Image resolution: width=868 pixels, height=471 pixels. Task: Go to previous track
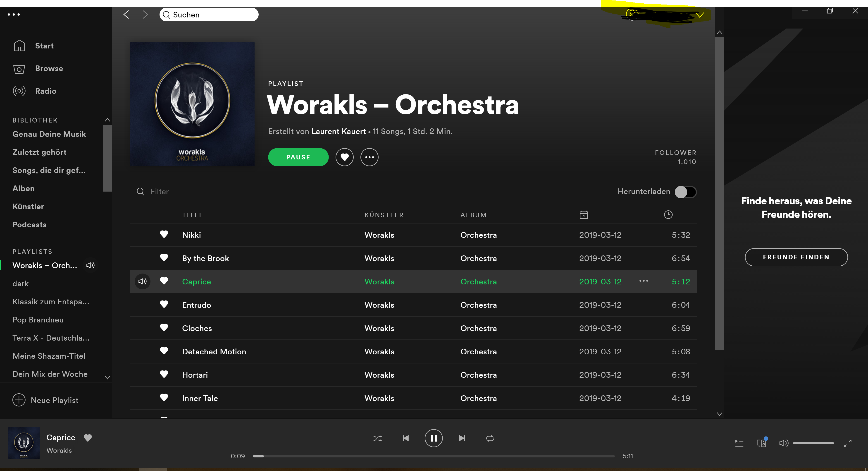point(406,438)
